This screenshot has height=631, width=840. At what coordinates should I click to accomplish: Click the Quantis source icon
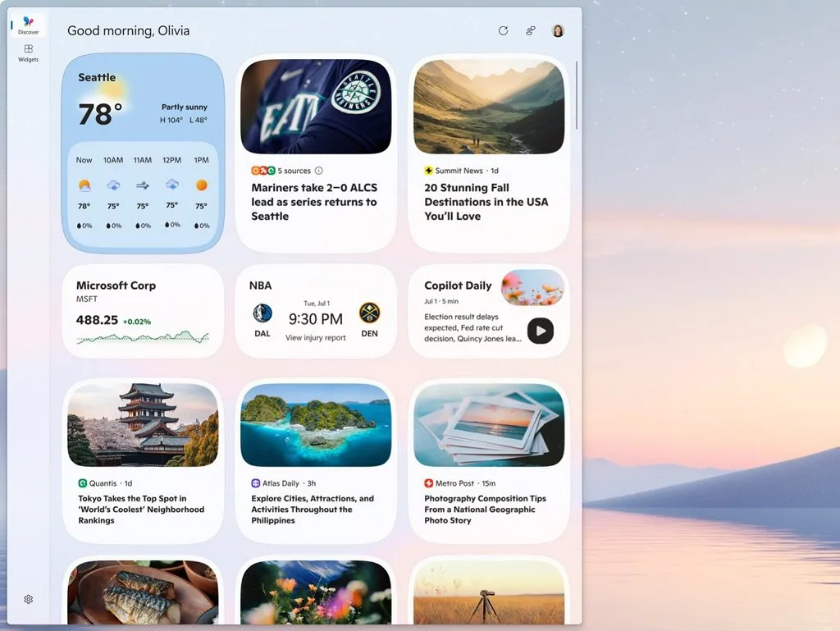[83, 483]
